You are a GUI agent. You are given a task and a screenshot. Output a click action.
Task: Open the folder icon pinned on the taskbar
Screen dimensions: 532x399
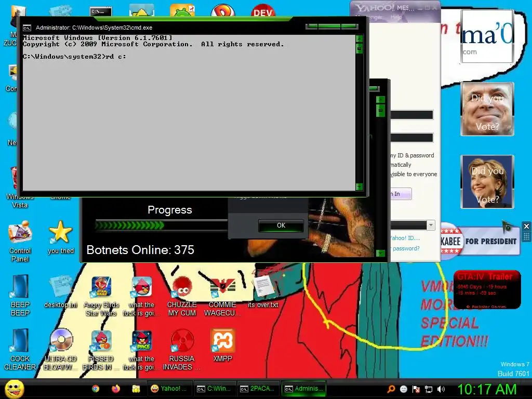136,389
